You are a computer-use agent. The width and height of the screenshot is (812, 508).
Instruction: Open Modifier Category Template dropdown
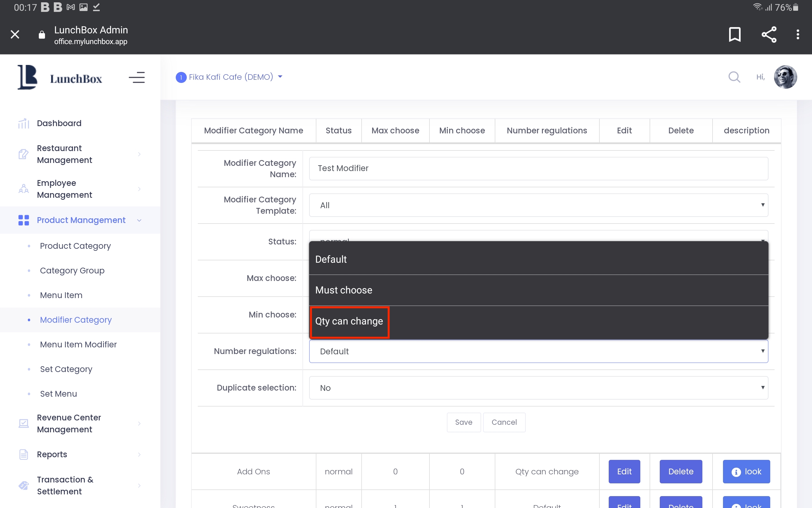pyautogui.click(x=538, y=205)
